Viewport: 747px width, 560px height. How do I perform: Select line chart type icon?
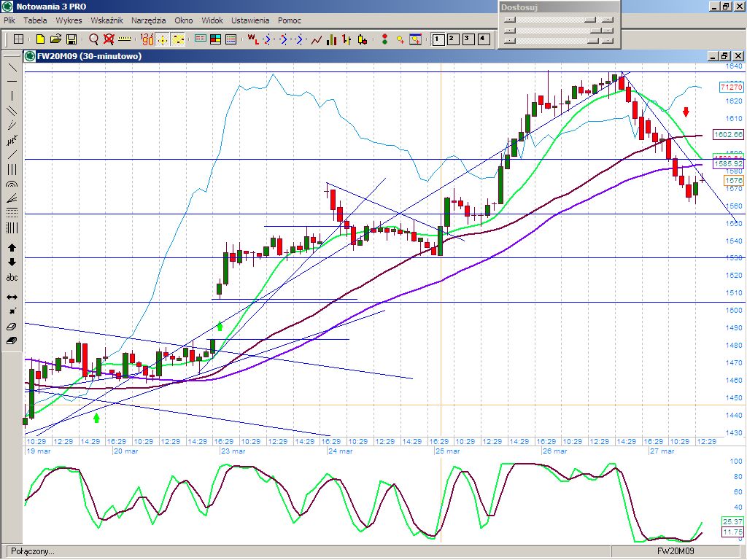pos(317,39)
